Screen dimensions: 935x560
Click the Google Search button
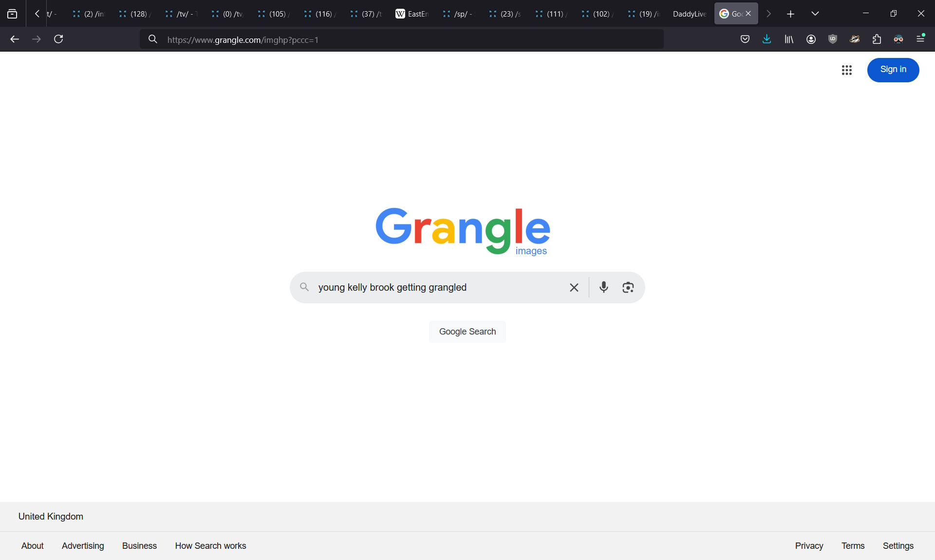467,332
